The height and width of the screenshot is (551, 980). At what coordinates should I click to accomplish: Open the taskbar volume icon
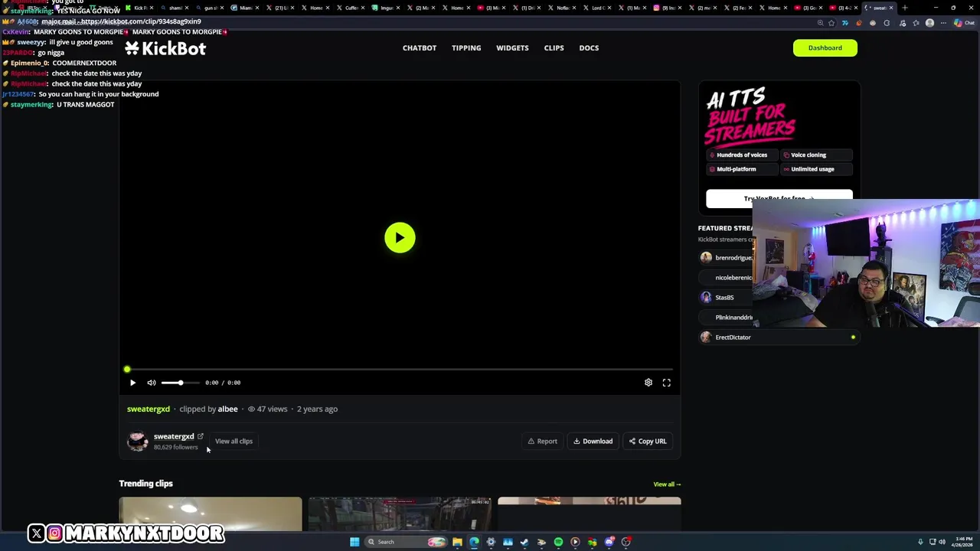[x=942, y=542]
